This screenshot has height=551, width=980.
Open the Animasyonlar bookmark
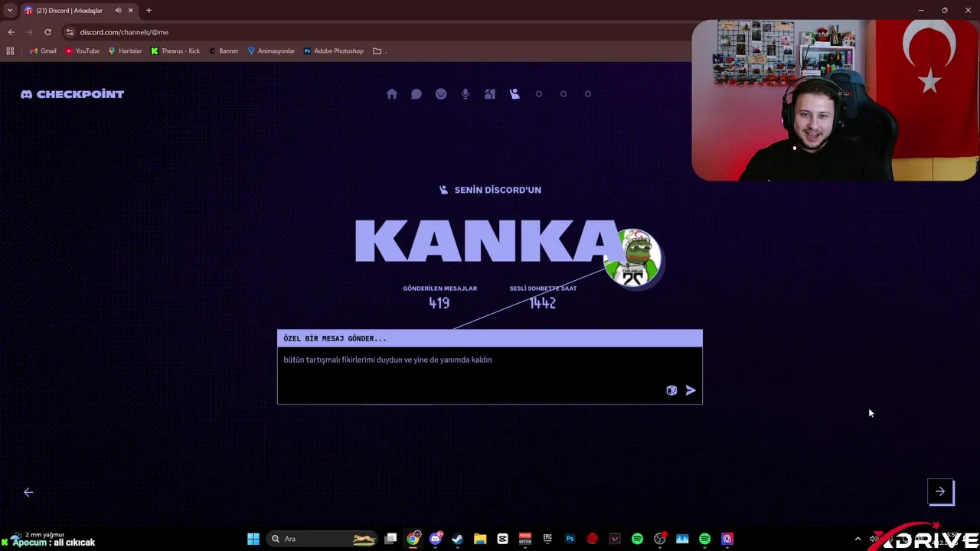tap(271, 51)
